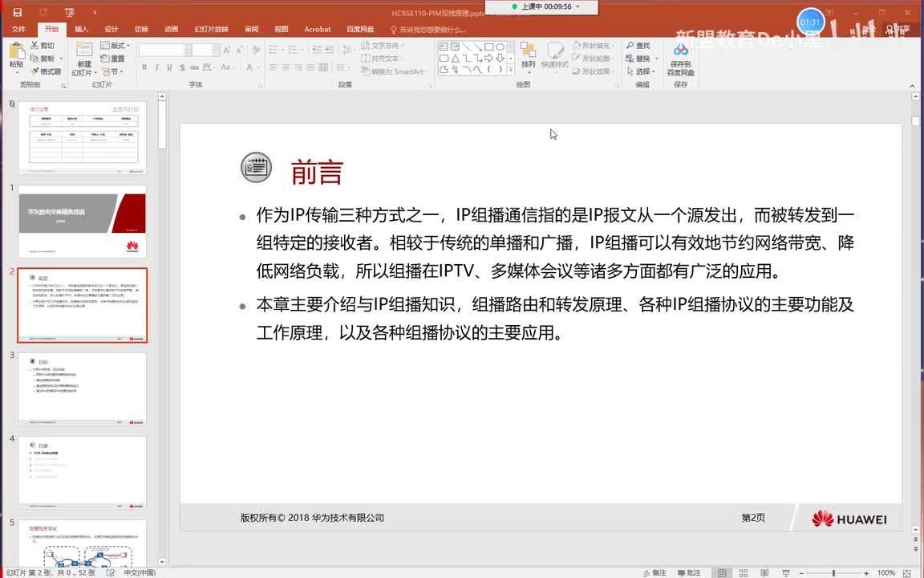
Task: Toggle Underline formatting
Action: pos(169,67)
